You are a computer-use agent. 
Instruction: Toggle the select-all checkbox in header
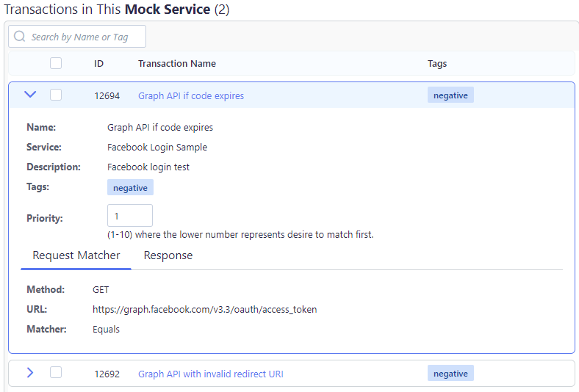coord(56,64)
